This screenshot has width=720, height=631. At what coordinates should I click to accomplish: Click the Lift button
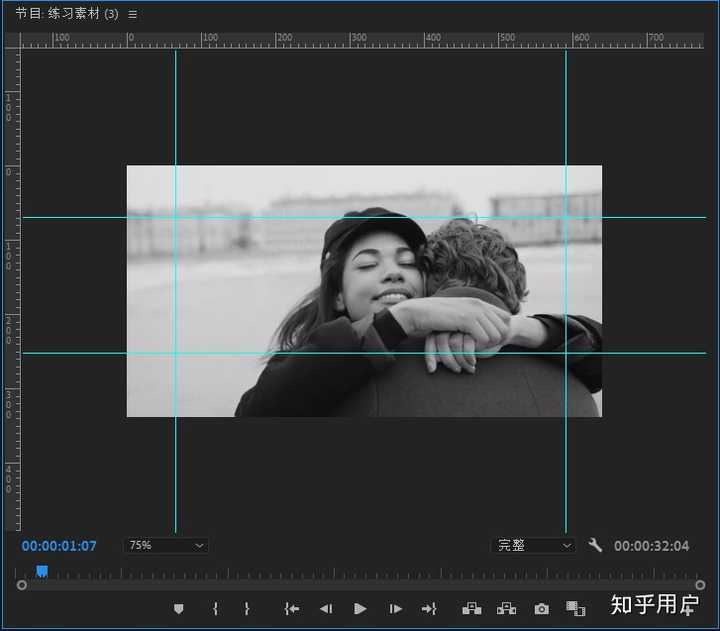pyautogui.click(x=472, y=608)
